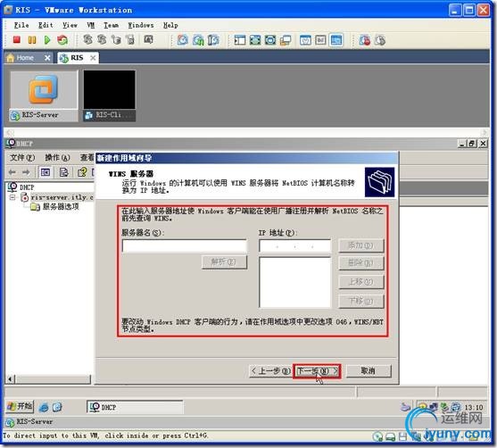Click the back arrow in DHCP toolbar
Image resolution: width=497 pixels, height=448 pixels.
[12, 172]
